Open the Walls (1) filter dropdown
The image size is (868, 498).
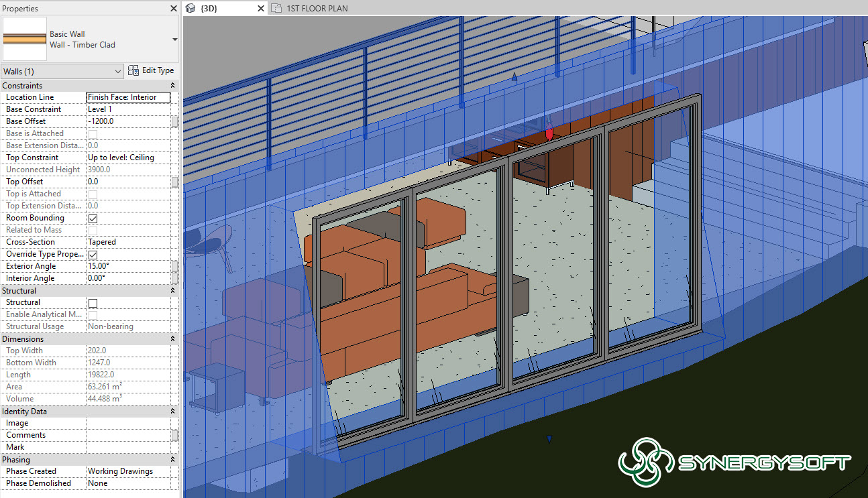117,71
